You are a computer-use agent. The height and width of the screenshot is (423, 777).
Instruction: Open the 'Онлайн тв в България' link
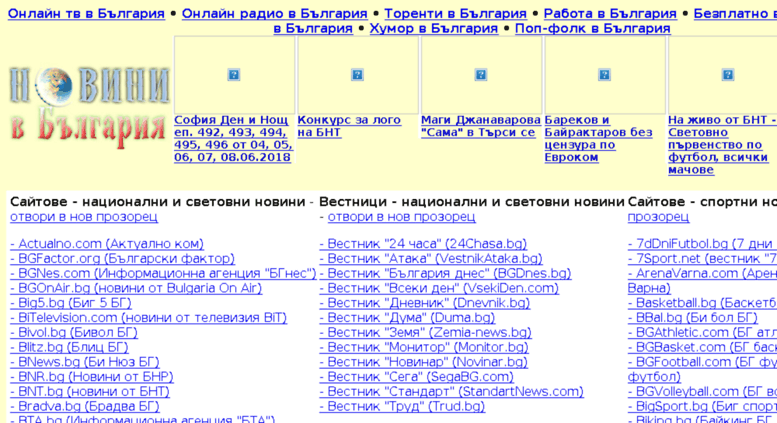click(x=86, y=13)
